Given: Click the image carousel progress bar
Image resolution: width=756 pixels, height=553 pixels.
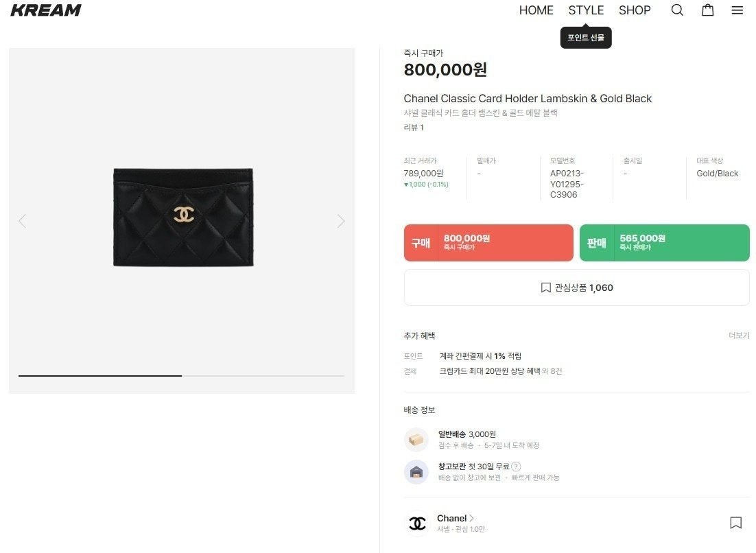Looking at the screenshot, I should (181, 375).
